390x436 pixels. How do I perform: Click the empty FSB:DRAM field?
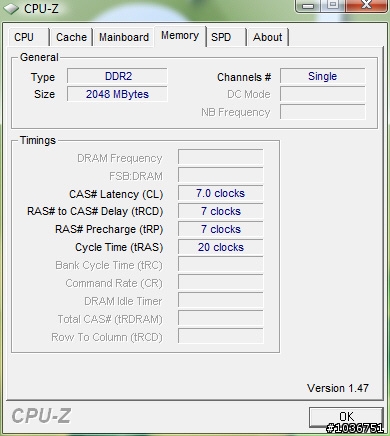coord(221,175)
